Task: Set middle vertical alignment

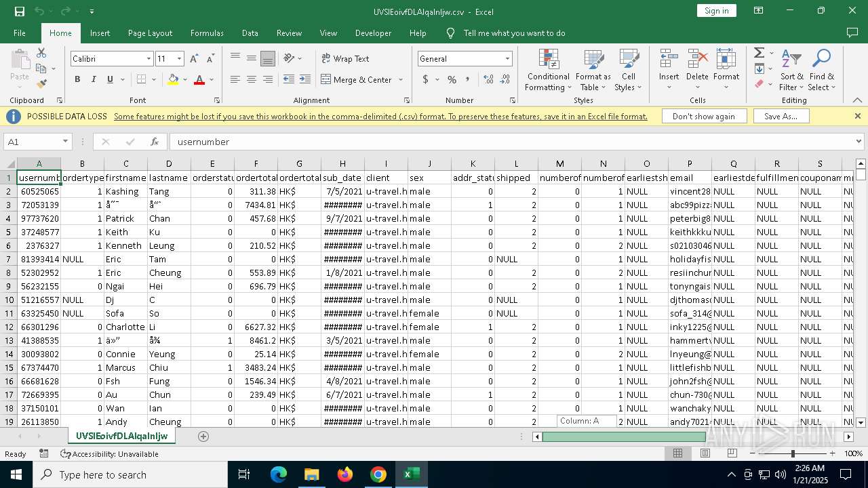Action: click(252, 58)
